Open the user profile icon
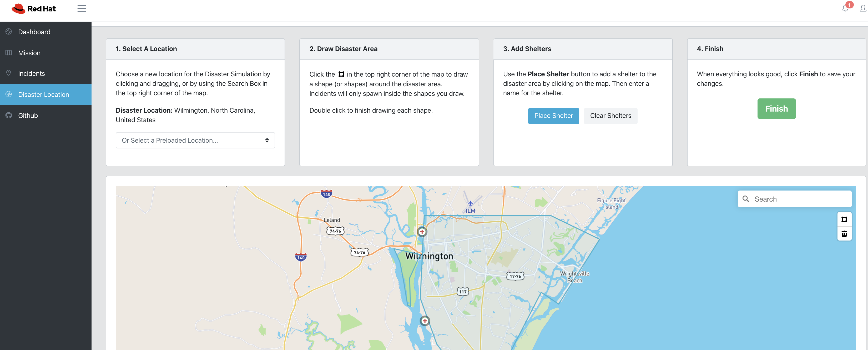The height and width of the screenshot is (350, 868). tap(863, 8)
